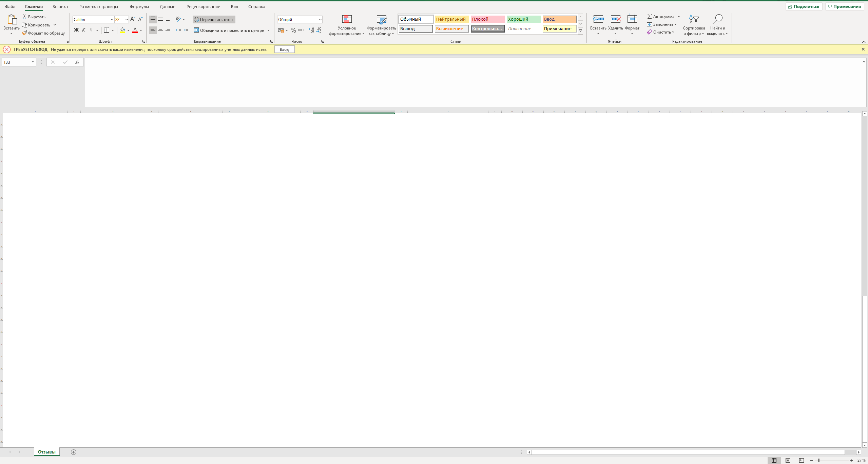
Task: Apply thousands separator format (000)
Action: (301, 30)
